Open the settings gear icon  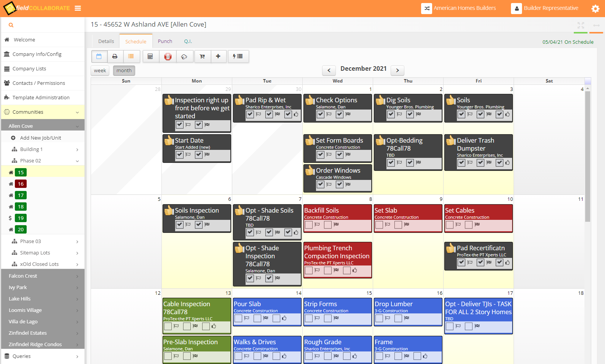(595, 8)
